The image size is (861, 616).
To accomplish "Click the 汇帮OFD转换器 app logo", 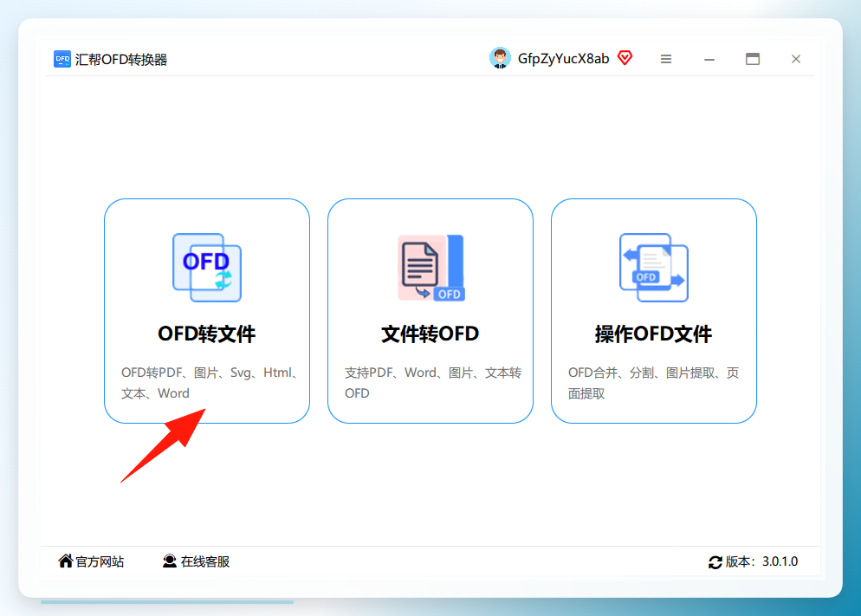I will coord(62,59).
